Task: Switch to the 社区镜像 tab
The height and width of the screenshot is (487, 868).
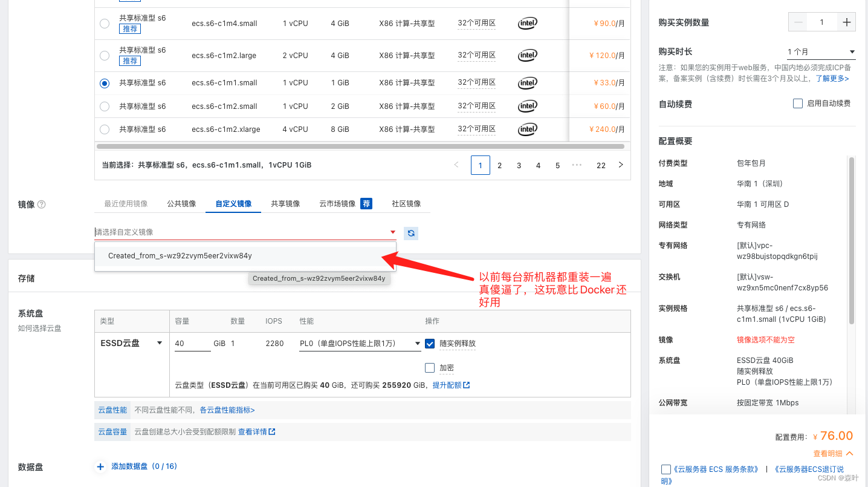Action: (x=406, y=204)
